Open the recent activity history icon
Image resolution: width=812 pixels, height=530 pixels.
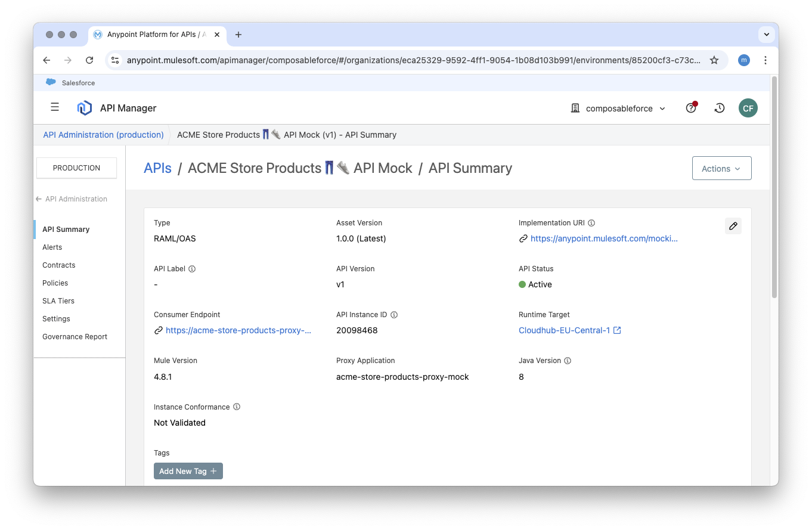point(720,108)
